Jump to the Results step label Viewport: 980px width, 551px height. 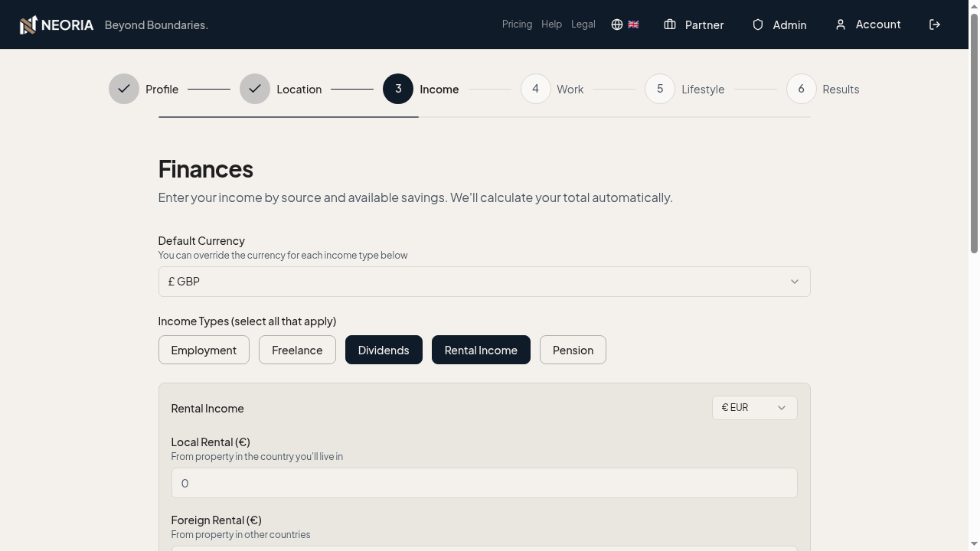tap(841, 90)
